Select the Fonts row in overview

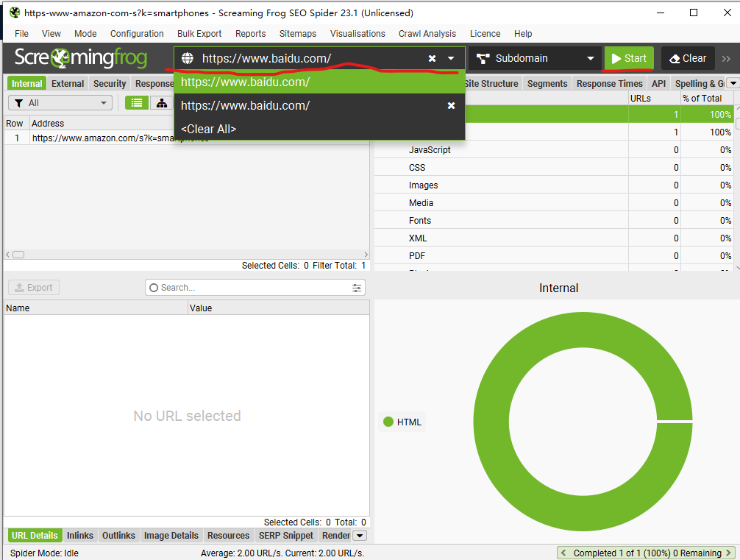click(554, 221)
